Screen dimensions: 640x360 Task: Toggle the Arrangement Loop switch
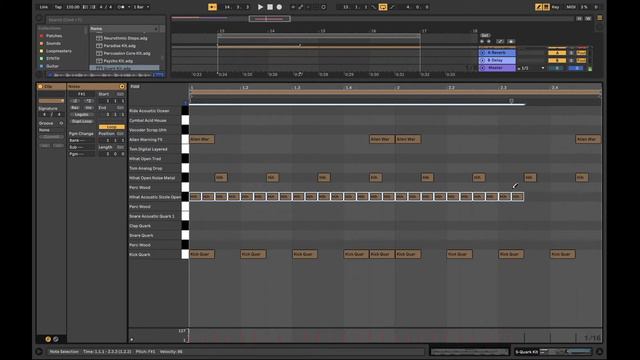(383, 7)
